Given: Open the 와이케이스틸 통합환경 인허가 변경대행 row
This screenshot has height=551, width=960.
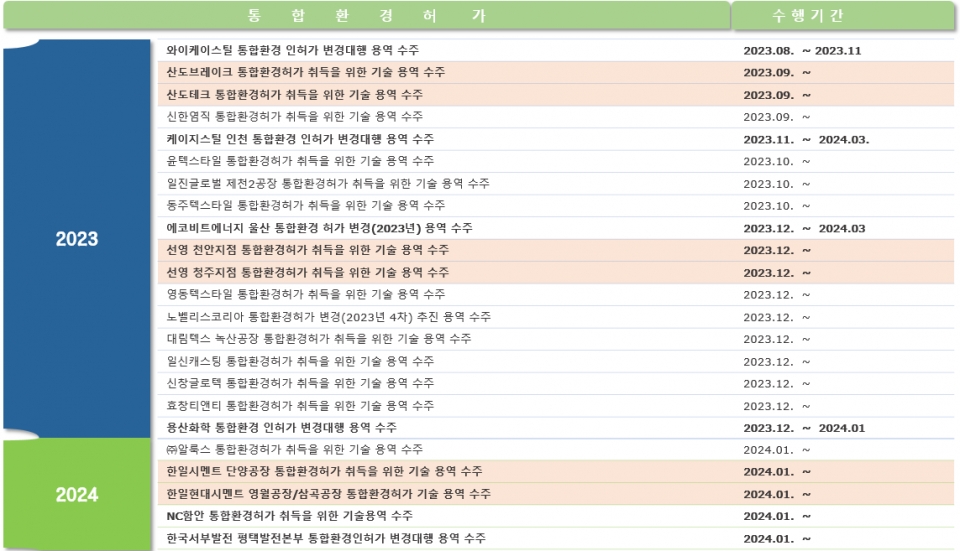Looking at the screenshot, I should point(292,50).
